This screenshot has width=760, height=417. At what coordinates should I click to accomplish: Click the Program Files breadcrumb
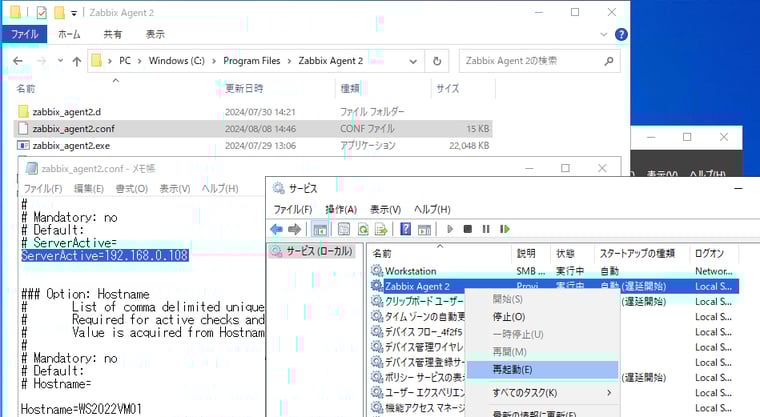tap(252, 61)
